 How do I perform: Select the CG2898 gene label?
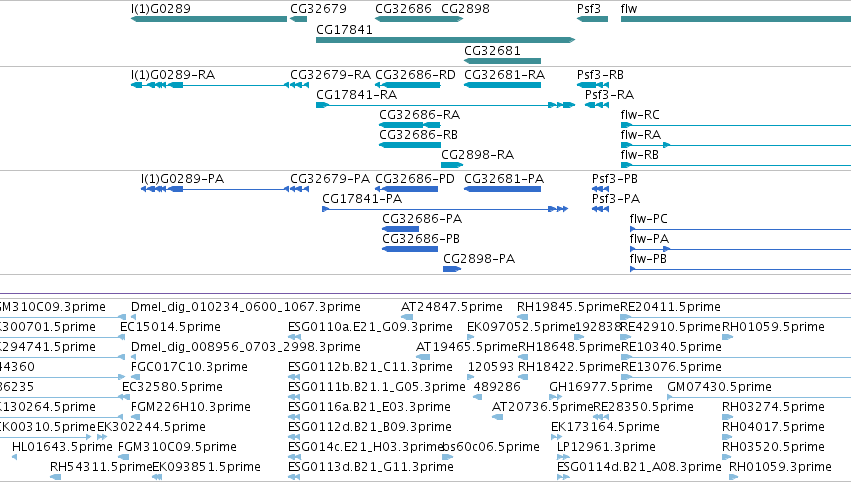(x=465, y=9)
